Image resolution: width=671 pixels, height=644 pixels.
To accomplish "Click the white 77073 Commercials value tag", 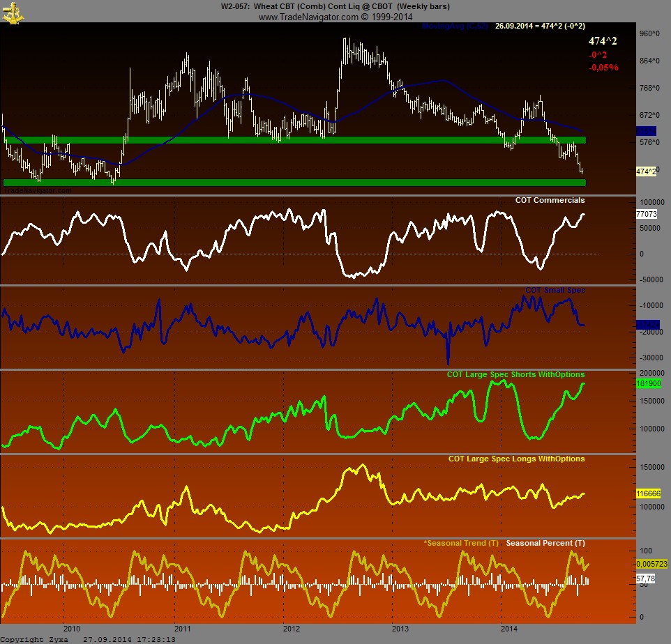I will pos(647,215).
